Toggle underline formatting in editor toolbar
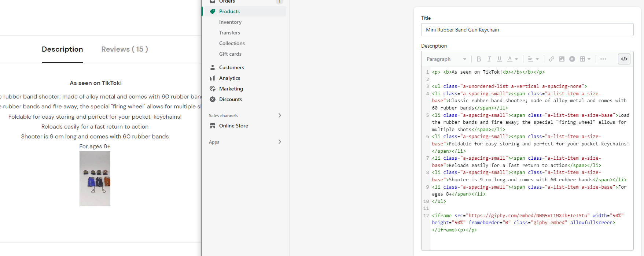 pos(499,59)
